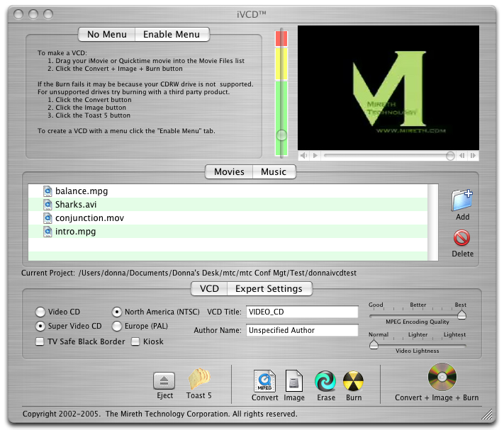This screenshot has height=430, width=504.
Task: Choose Europe (PAL) format
Action: coord(117,326)
